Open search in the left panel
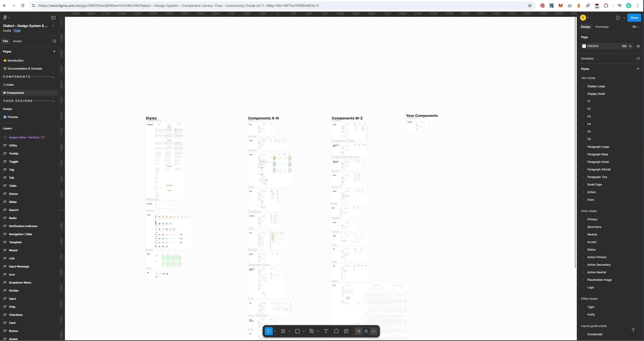Viewport: 644px width, 341px height. (x=54, y=41)
